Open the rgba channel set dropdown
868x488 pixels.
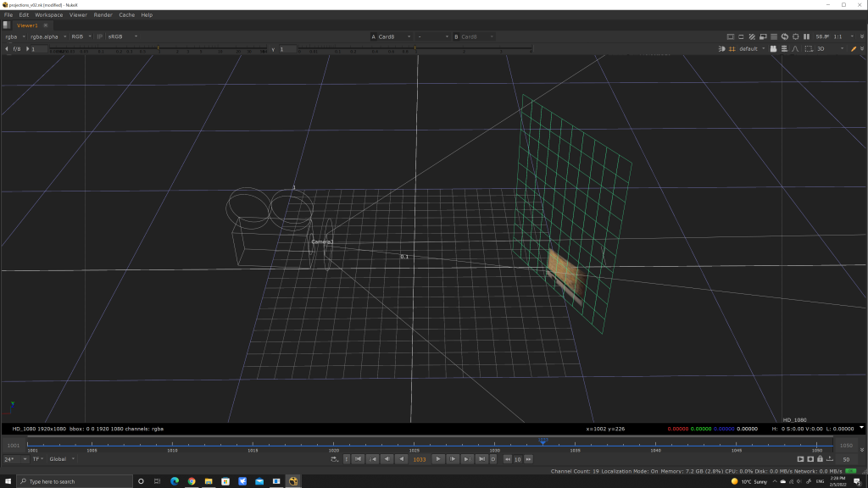(x=14, y=36)
